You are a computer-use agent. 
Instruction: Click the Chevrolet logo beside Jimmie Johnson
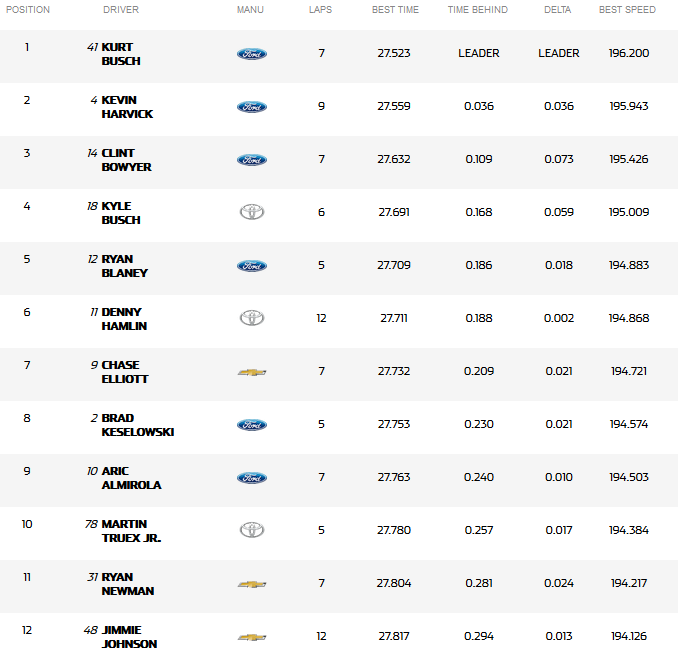[251, 637]
